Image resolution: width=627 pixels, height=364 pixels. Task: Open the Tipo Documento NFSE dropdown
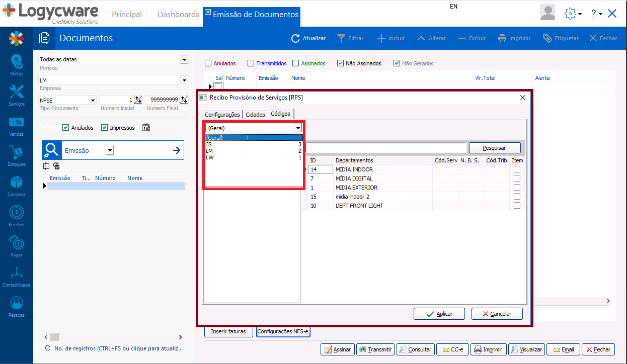tap(92, 100)
